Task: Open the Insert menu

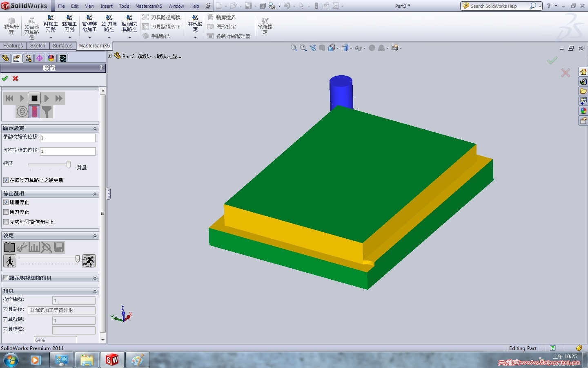Action: (x=107, y=6)
